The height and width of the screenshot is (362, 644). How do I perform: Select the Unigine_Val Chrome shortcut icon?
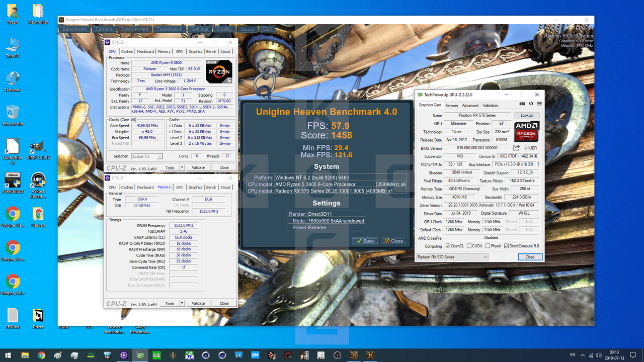point(13,285)
